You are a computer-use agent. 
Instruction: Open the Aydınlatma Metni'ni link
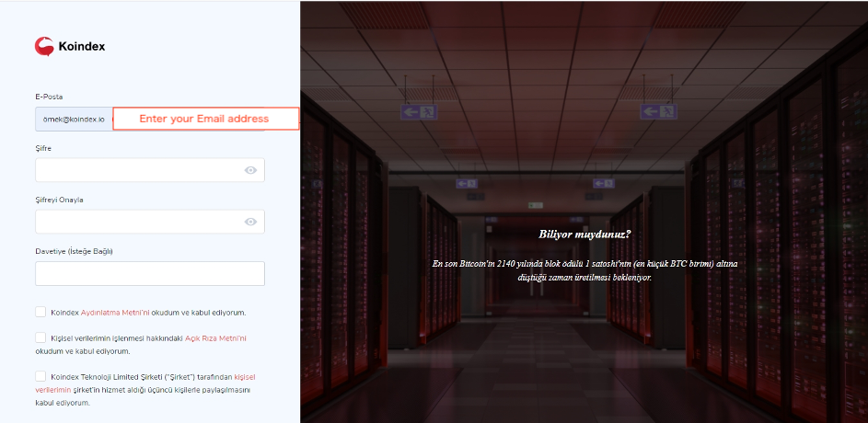coord(115,313)
